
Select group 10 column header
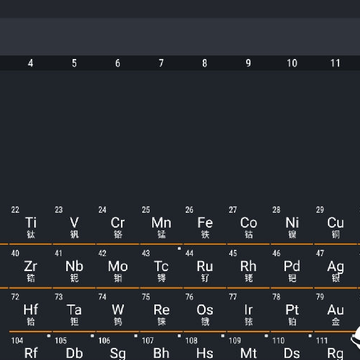[x=292, y=63]
